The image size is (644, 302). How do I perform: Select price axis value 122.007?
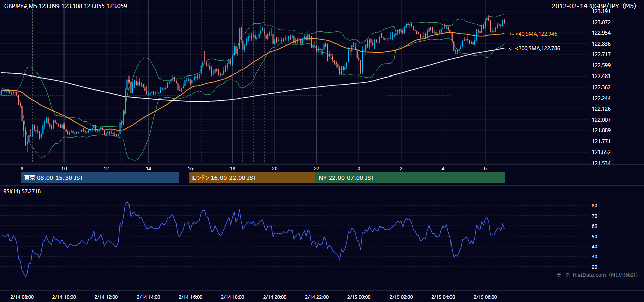pyautogui.click(x=602, y=120)
